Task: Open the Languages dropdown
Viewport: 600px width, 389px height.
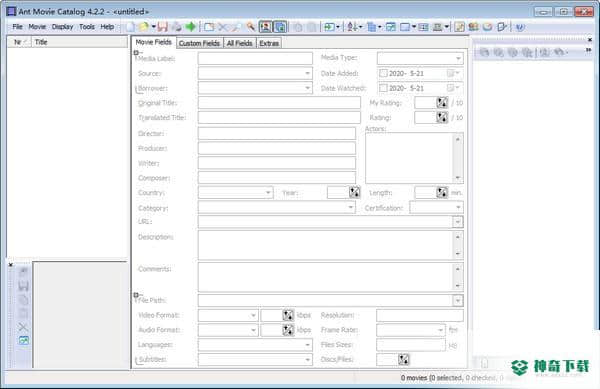Action: [x=307, y=345]
